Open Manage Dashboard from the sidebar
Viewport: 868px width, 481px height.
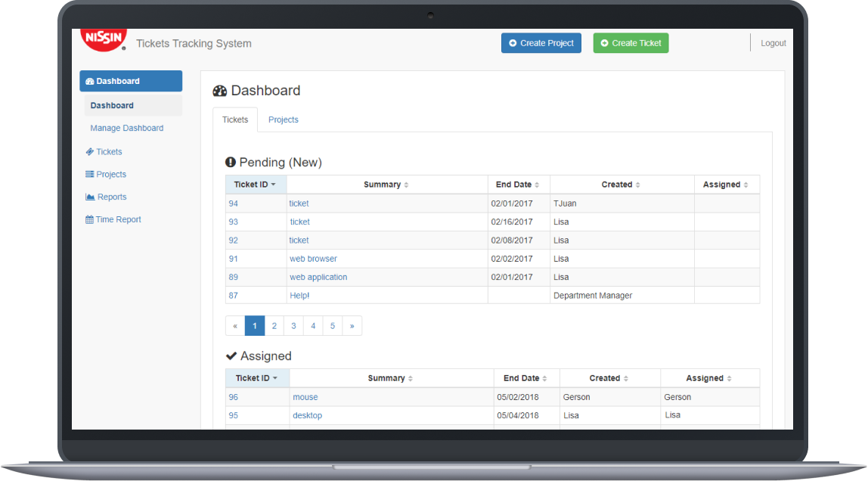pyautogui.click(x=126, y=128)
